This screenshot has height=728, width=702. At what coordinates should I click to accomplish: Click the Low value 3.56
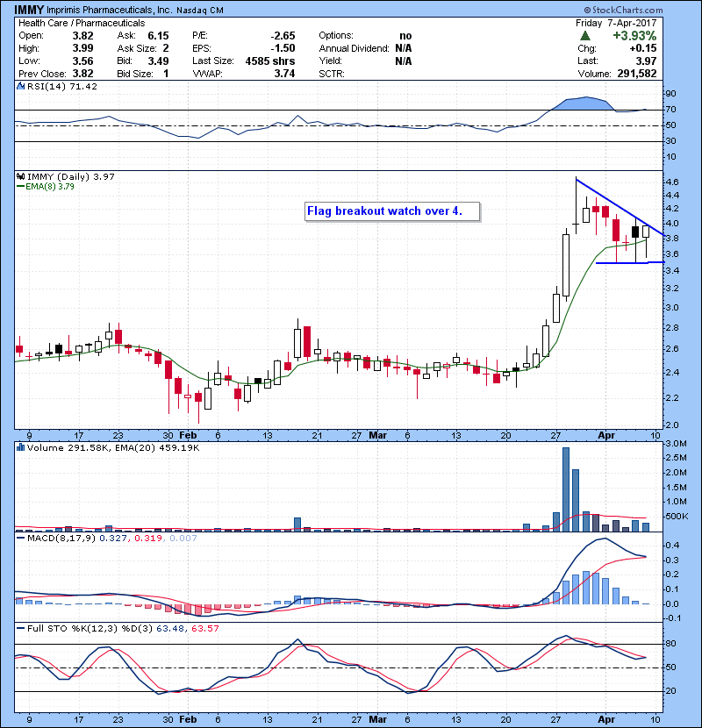click(82, 61)
